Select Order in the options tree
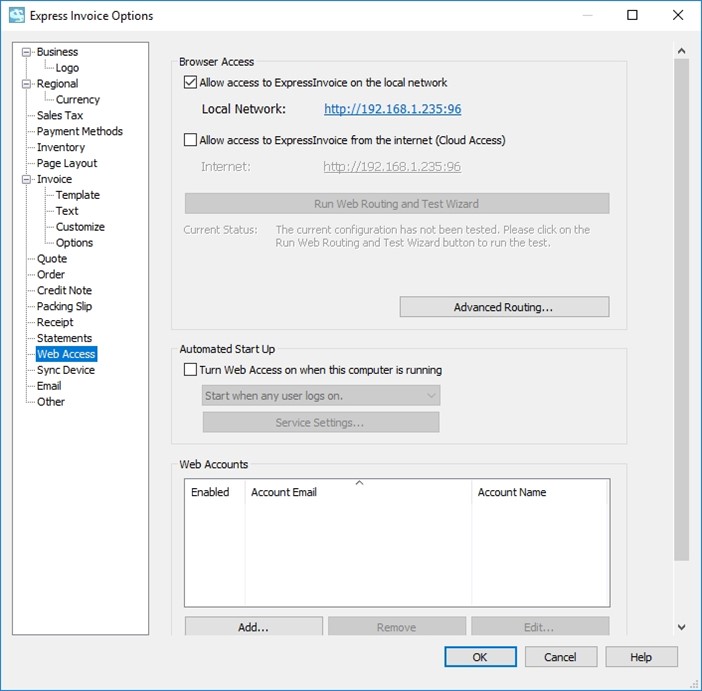 coord(51,275)
